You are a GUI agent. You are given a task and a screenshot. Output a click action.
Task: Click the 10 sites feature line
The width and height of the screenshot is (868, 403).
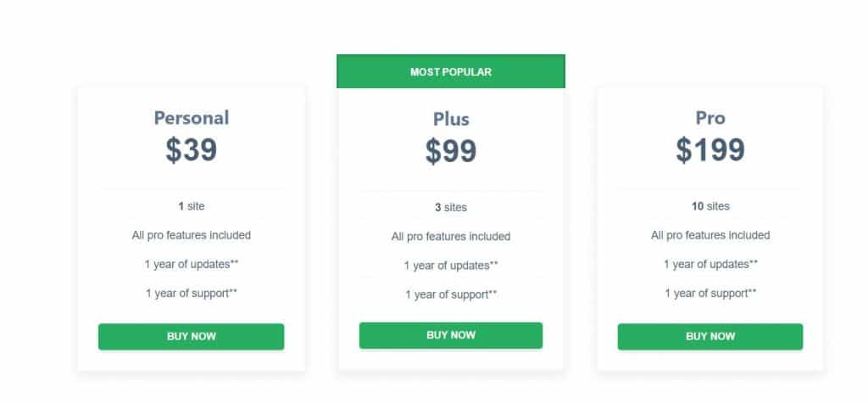(x=710, y=206)
